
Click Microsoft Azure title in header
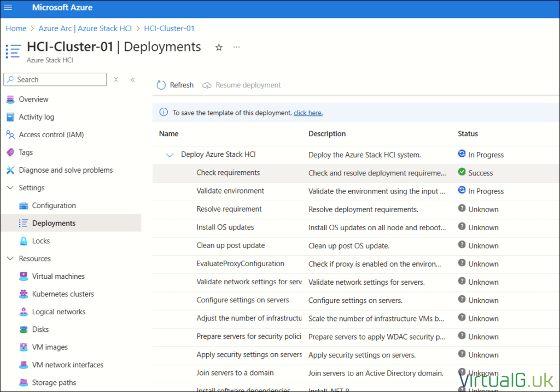(62, 8)
